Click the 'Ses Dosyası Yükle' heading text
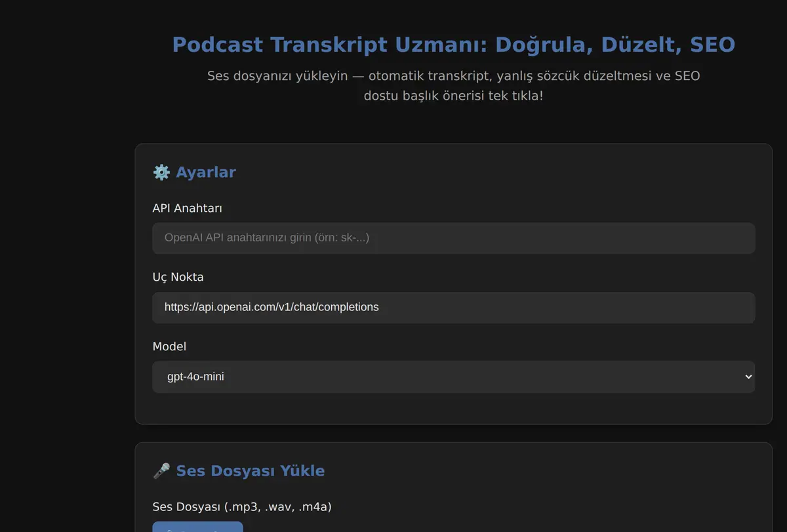Viewport: 787px width, 532px height. (251, 471)
